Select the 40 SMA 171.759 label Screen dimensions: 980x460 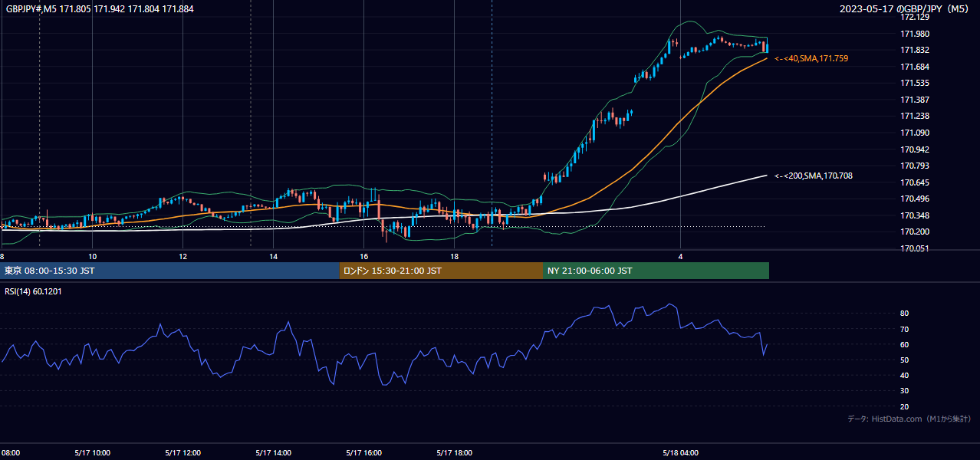811,58
